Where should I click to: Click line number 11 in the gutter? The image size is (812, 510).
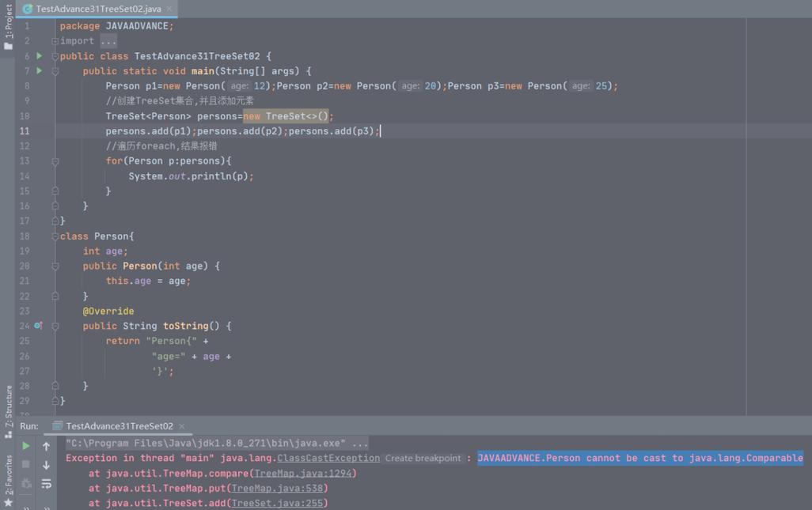(x=25, y=131)
